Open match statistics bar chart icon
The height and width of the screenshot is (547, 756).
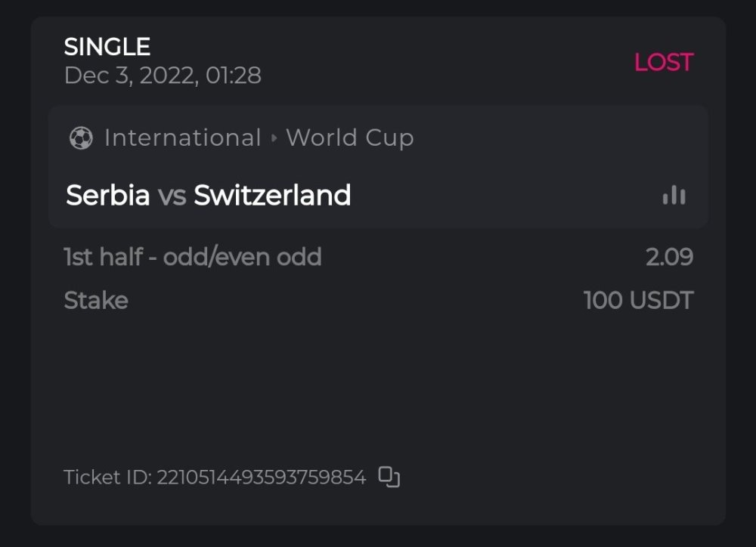pyautogui.click(x=674, y=196)
